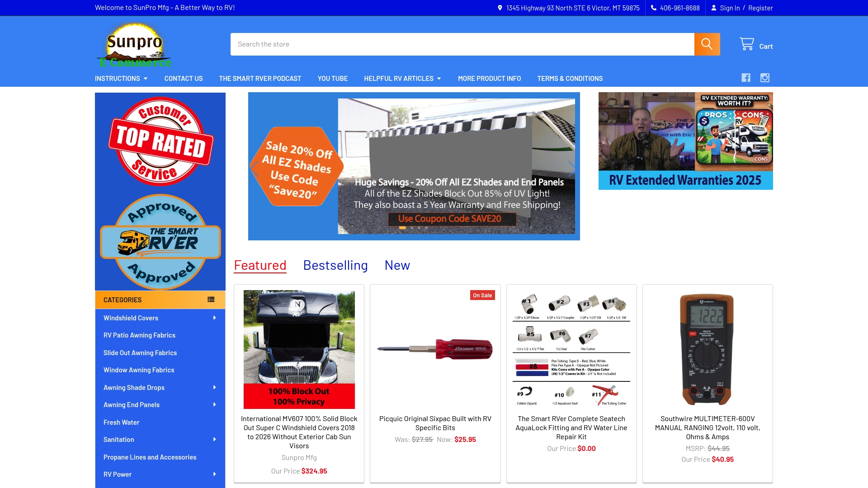
Task: Click the Sunpro E-Commerce logo
Action: [x=134, y=46]
